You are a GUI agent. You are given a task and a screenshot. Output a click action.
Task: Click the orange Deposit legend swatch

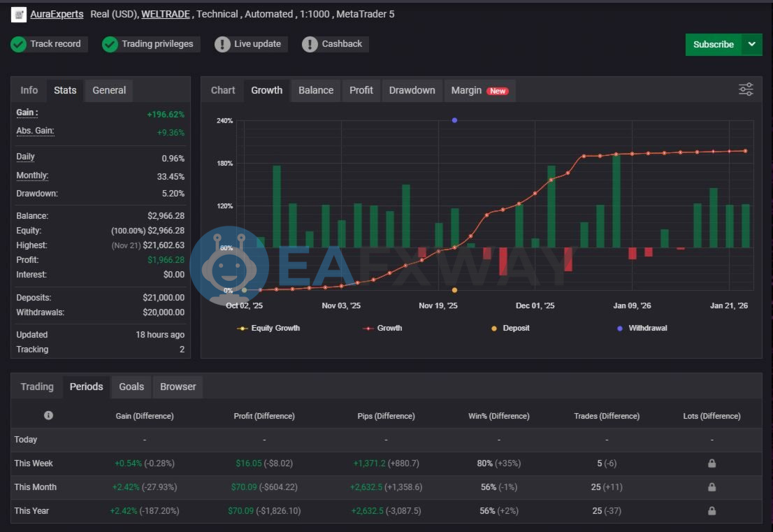pos(495,328)
